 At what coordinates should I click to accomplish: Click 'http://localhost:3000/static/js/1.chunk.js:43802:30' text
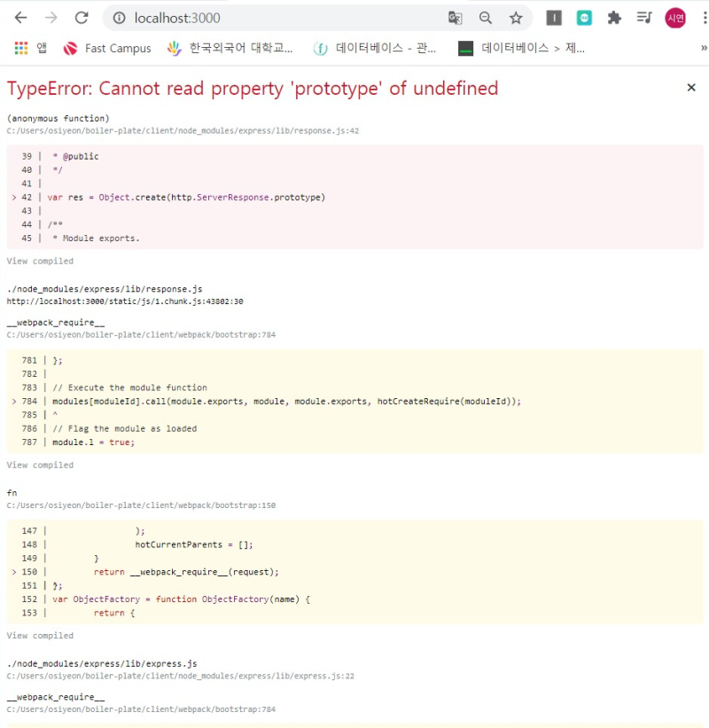pos(125,301)
